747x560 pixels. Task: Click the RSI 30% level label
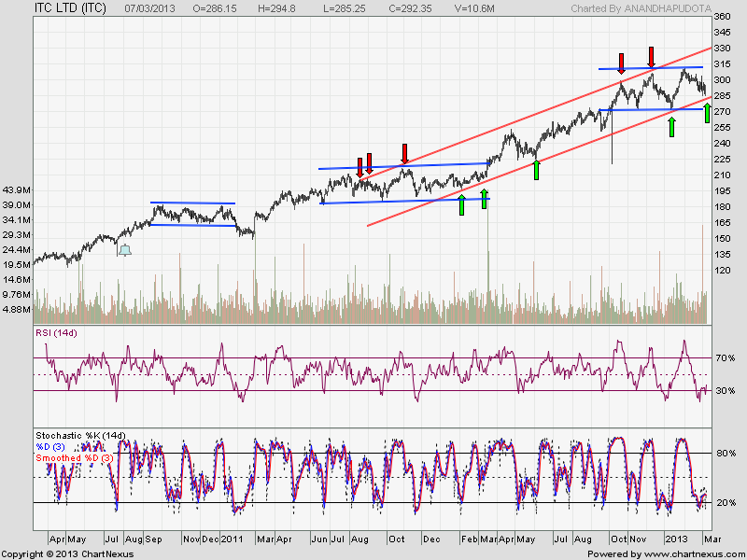tap(726, 390)
